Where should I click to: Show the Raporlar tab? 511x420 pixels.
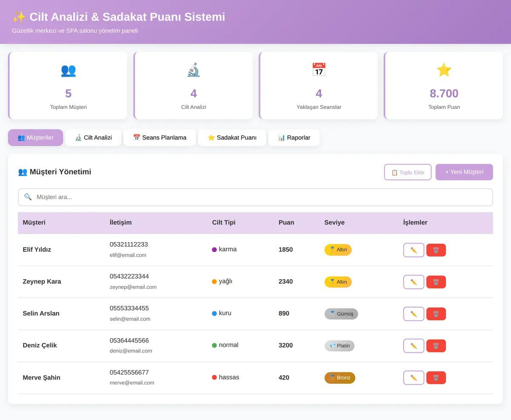pyautogui.click(x=294, y=137)
